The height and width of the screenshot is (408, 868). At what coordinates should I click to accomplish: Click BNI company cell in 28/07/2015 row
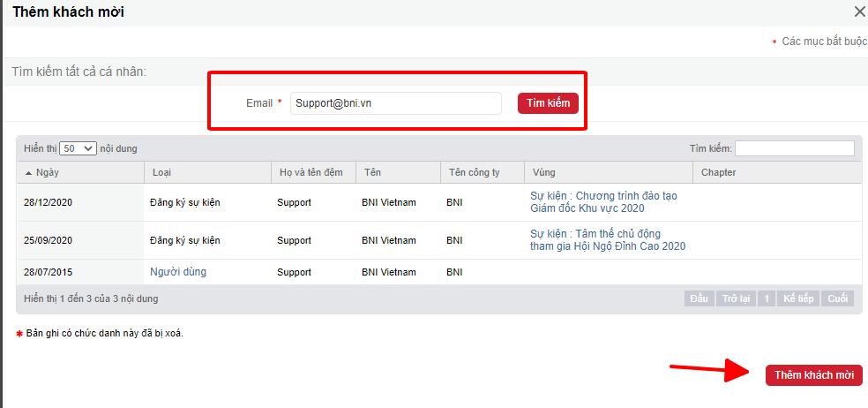point(454,273)
